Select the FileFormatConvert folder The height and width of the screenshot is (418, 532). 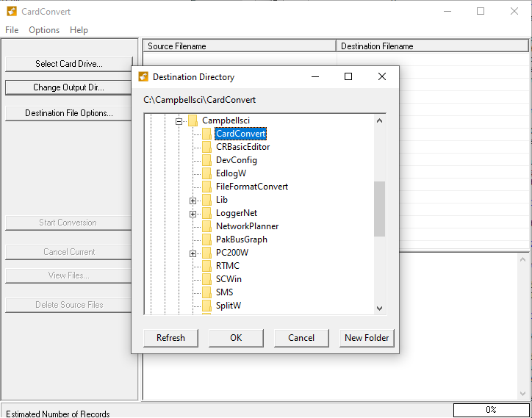[x=251, y=187]
